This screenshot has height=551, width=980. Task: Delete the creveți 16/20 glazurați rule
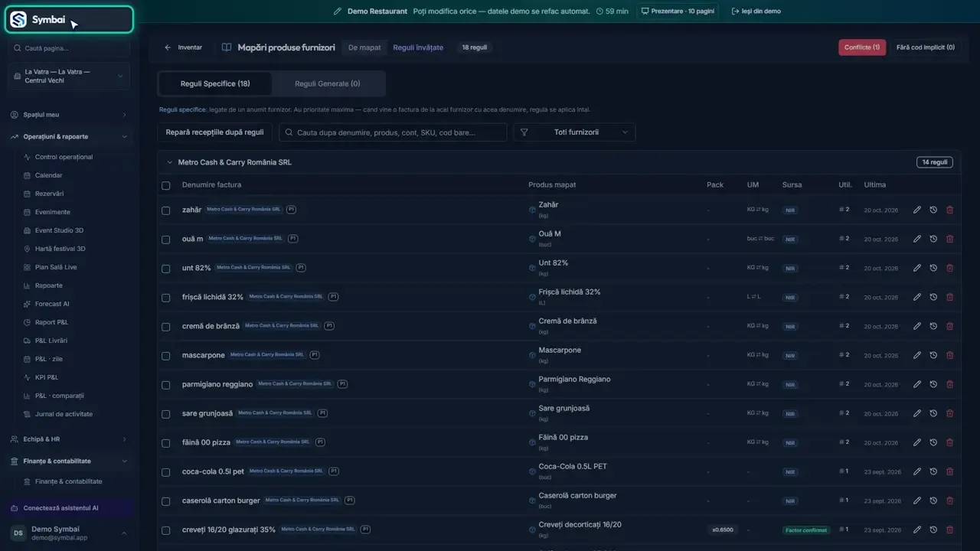[x=950, y=530]
